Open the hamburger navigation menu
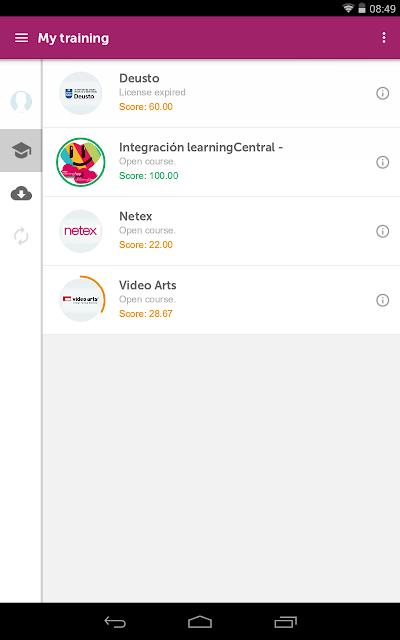 (x=21, y=38)
